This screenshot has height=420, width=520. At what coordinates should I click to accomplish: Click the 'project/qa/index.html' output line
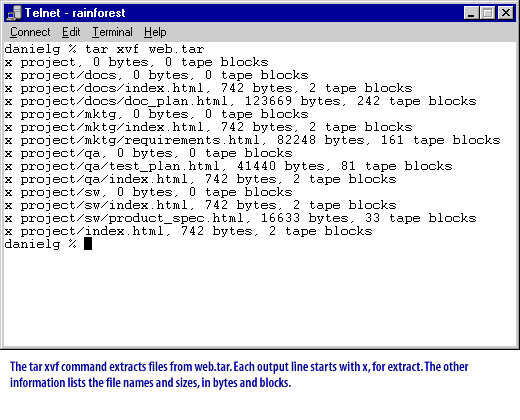click(x=200, y=179)
